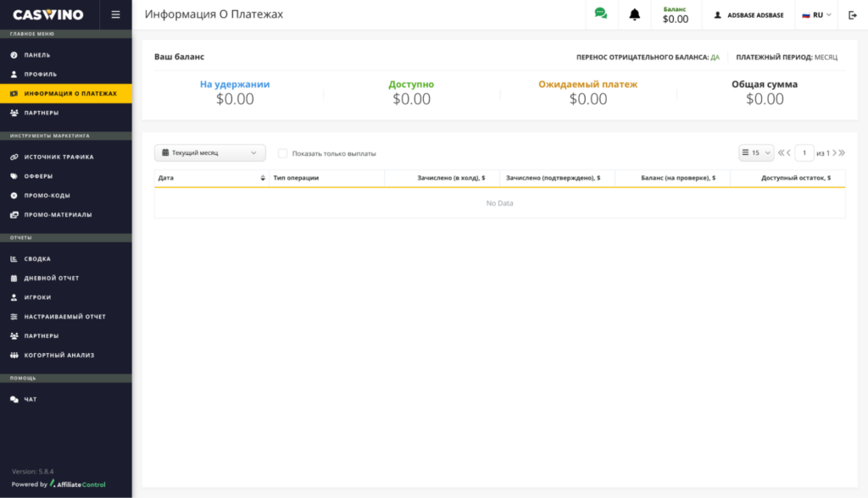Click the Когортный анализ icon
The height and width of the screenshot is (498, 868).
click(14, 355)
